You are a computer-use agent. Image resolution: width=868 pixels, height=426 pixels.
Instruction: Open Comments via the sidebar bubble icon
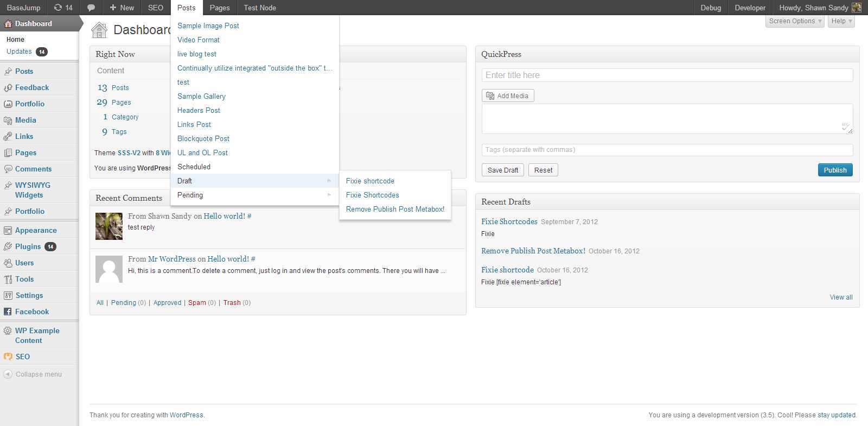click(8, 169)
